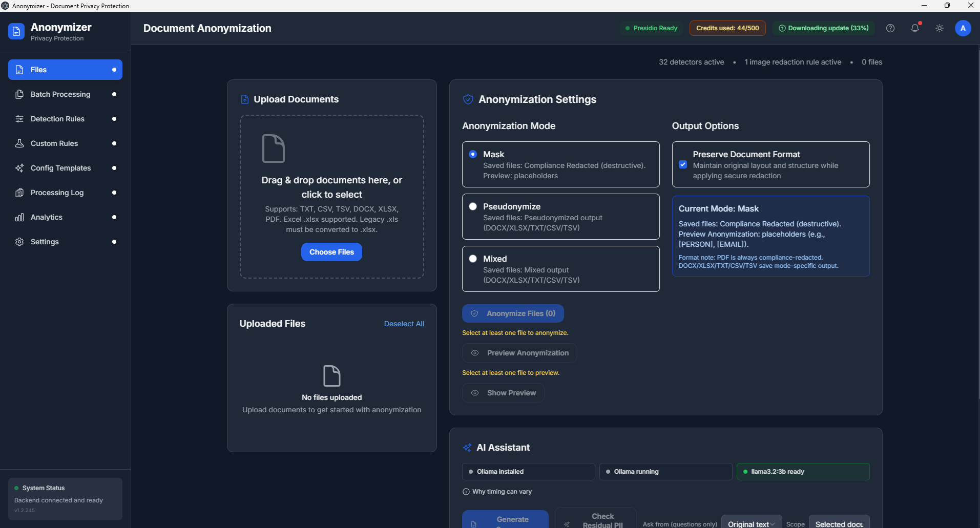The height and width of the screenshot is (528, 980).
Task: Click the System Status panel
Action: 65,499
